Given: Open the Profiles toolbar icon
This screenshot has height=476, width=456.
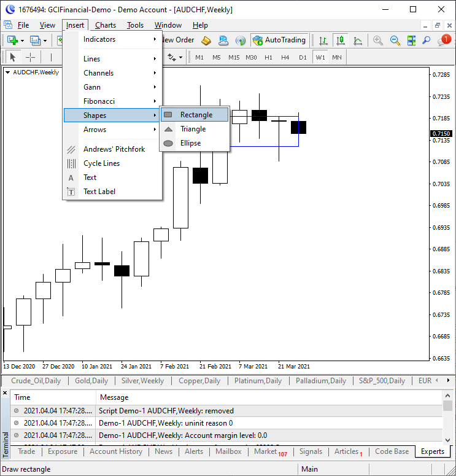Looking at the screenshot, I should 35,40.
